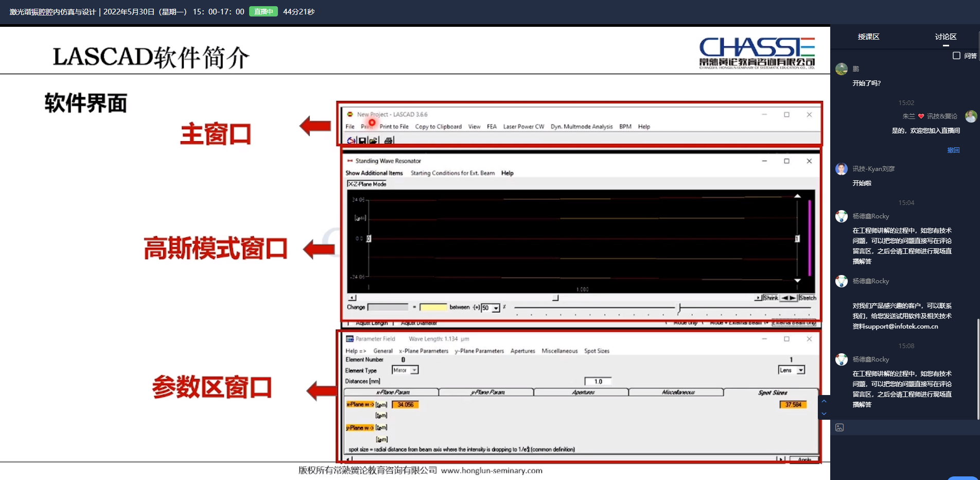The image size is (980, 480).
Task: Open the Mirror element type dropdown
Action: 414,370
